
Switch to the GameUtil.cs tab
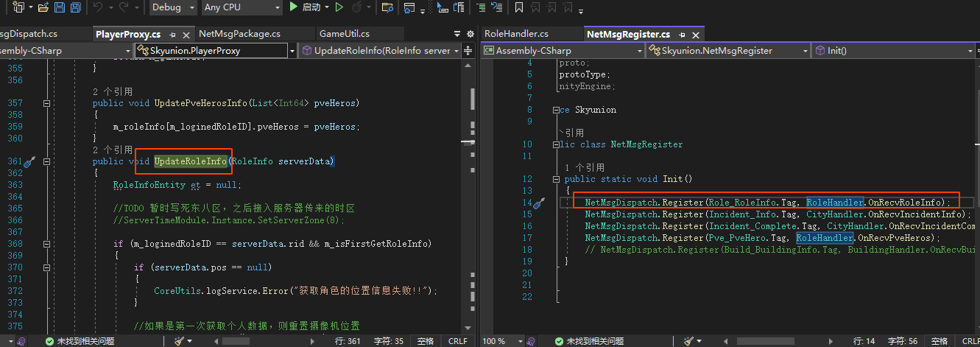[344, 34]
